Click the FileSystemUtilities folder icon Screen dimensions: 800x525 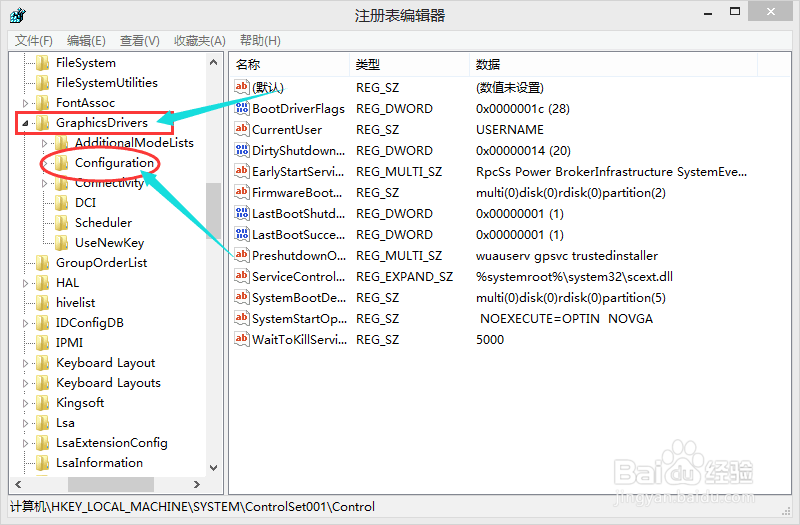coord(43,83)
